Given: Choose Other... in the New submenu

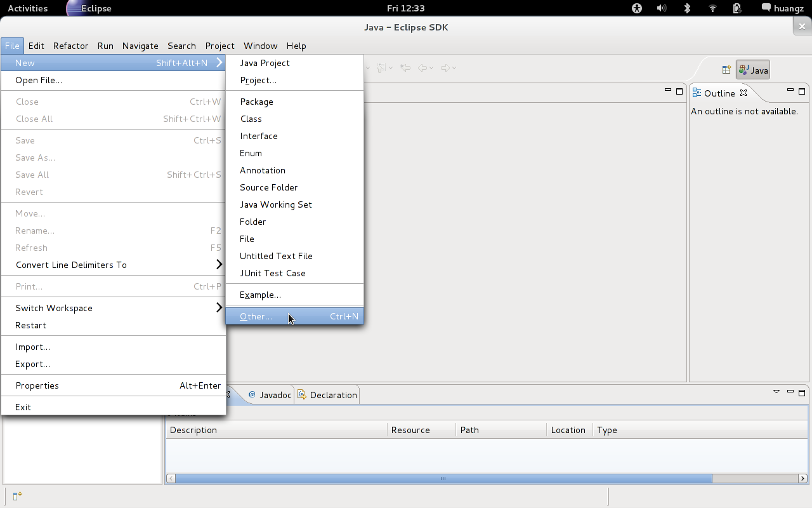Looking at the screenshot, I should pos(294,316).
